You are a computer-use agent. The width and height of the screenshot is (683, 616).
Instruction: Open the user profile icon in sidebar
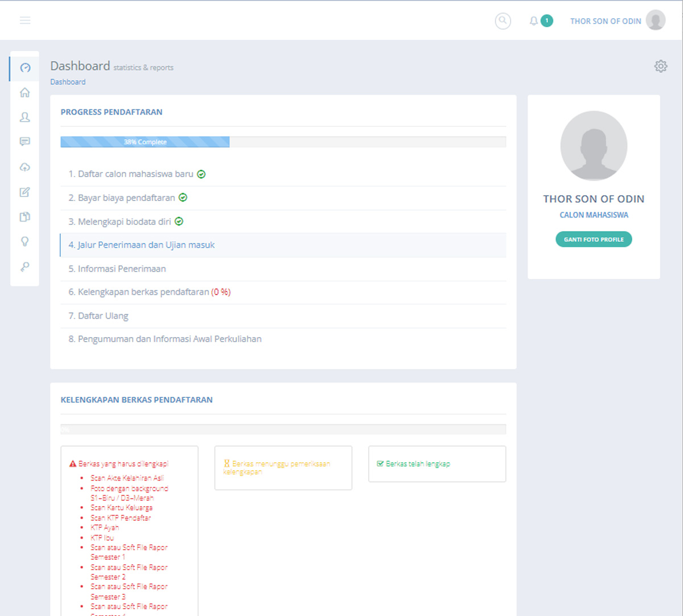coord(25,117)
